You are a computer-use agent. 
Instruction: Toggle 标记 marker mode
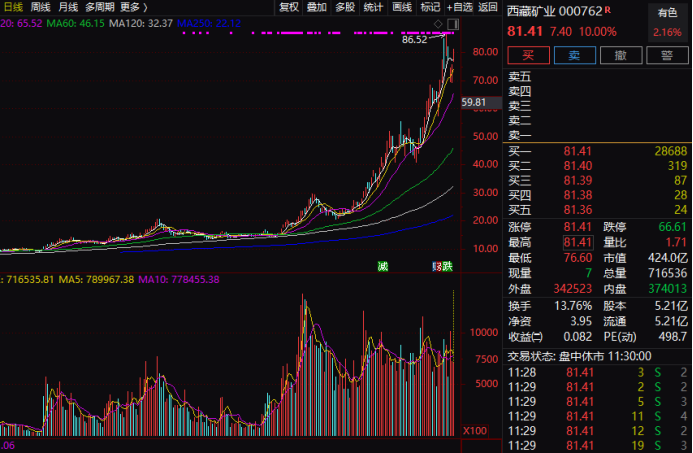[x=430, y=7]
